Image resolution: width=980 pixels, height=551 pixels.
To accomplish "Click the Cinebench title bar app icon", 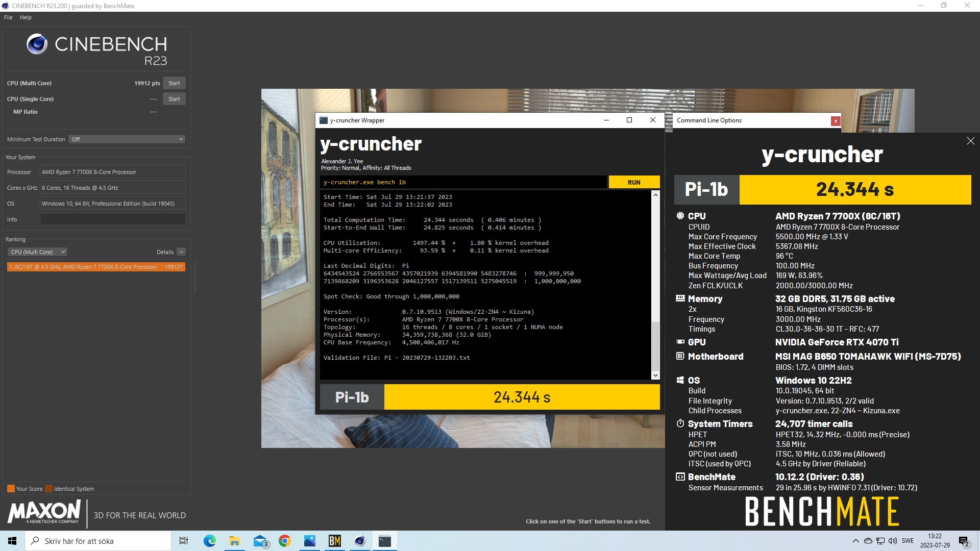I will click(6, 6).
